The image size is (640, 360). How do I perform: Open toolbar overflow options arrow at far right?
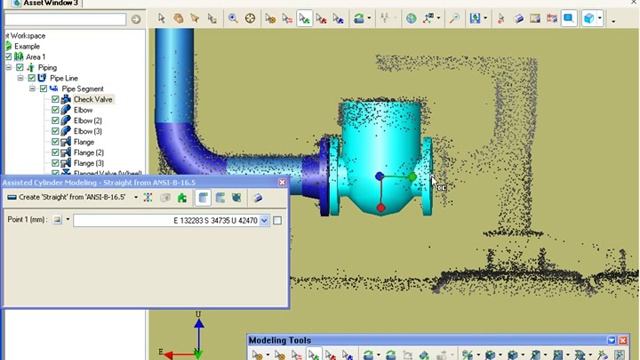pyautogui.click(x=613, y=20)
